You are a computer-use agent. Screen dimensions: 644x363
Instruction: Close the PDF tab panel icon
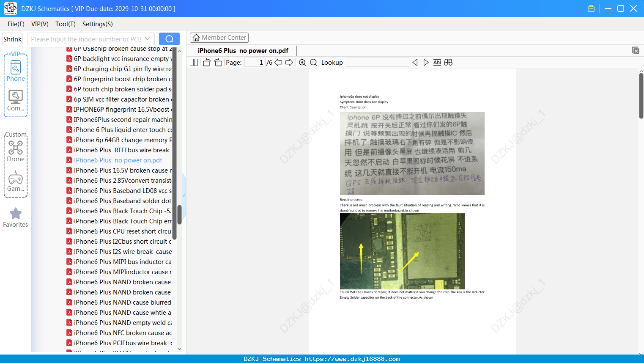[x=636, y=50]
